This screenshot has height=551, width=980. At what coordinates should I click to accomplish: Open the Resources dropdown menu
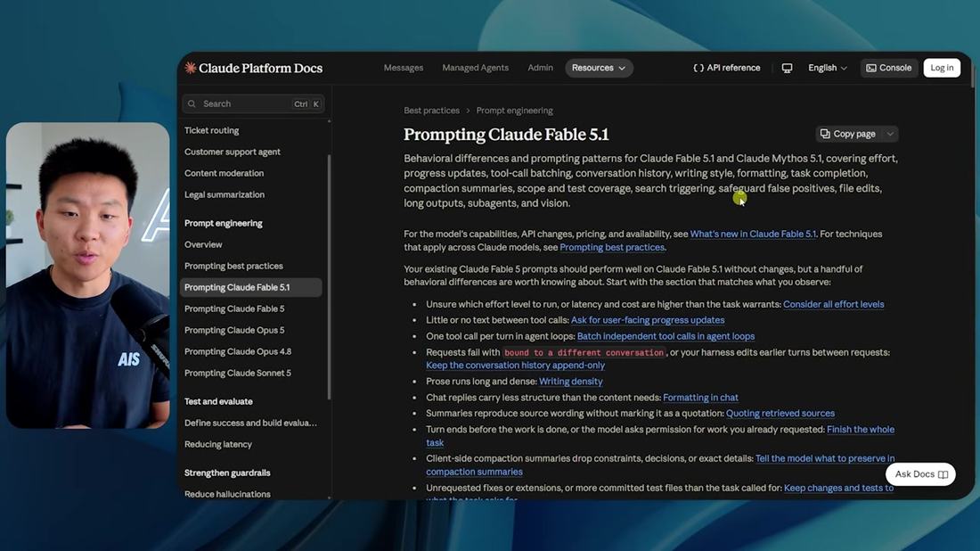tap(599, 68)
